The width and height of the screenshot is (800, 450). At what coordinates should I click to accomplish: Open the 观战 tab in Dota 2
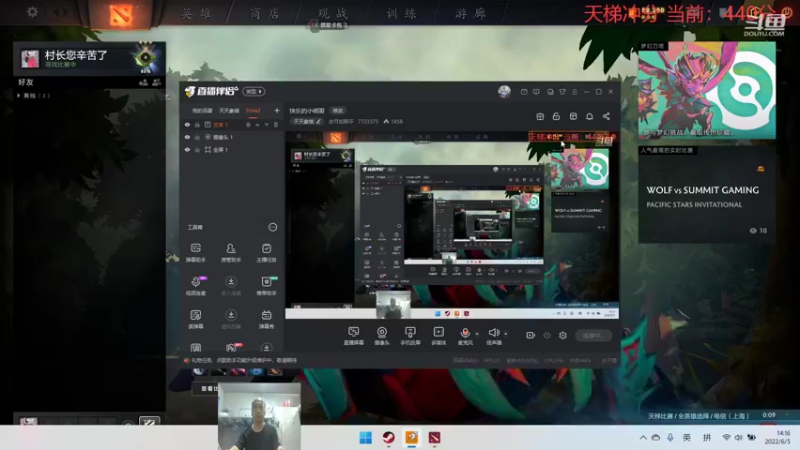point(333,13)
